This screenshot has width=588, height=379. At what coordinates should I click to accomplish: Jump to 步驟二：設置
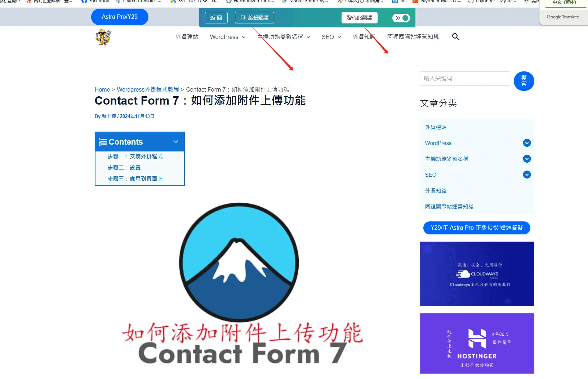pos(124,167)
